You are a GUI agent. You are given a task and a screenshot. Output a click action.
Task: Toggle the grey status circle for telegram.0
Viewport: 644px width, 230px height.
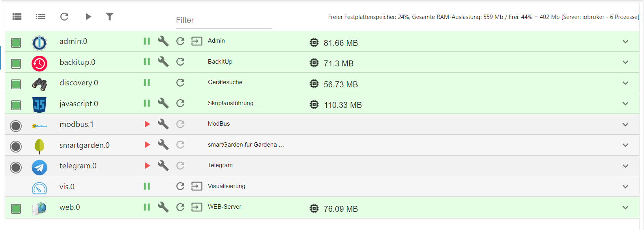click(16, 168)
